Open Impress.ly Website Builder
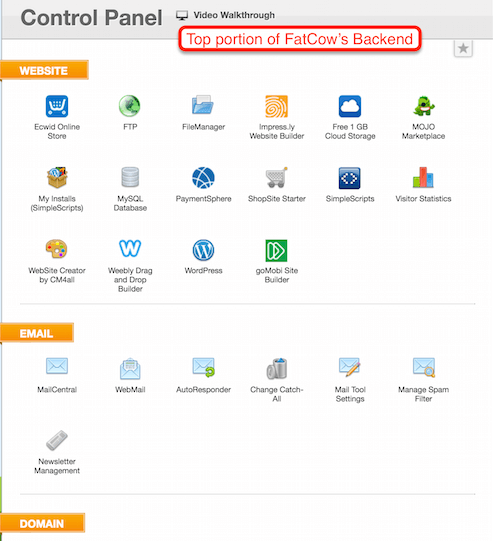Screen dimensions: 493x543 [x=276, y=106]
